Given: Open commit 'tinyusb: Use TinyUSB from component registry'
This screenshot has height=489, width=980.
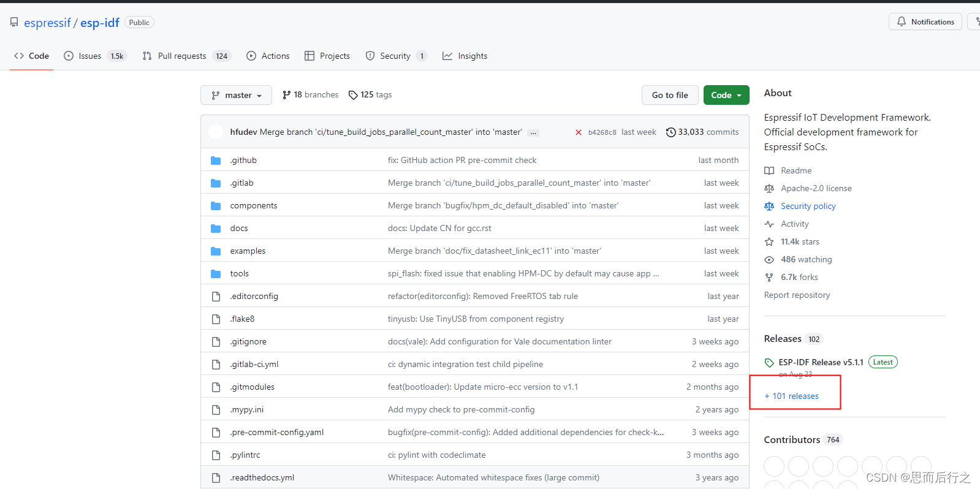Looking at the screenshot, I should click(x=476, y=319).
